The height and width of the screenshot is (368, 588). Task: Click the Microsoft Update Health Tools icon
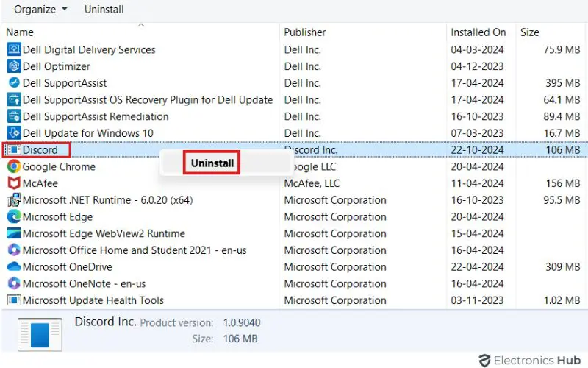[x=14, y=300]
